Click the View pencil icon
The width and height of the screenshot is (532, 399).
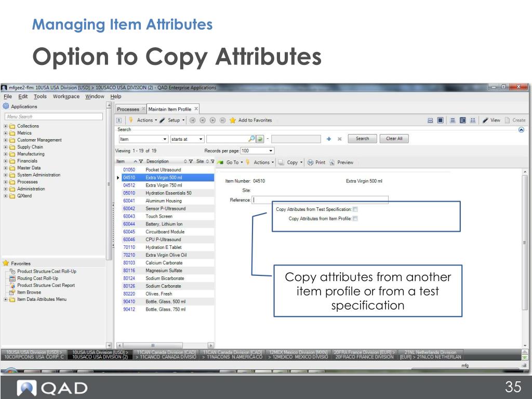[x=486, y=120]
